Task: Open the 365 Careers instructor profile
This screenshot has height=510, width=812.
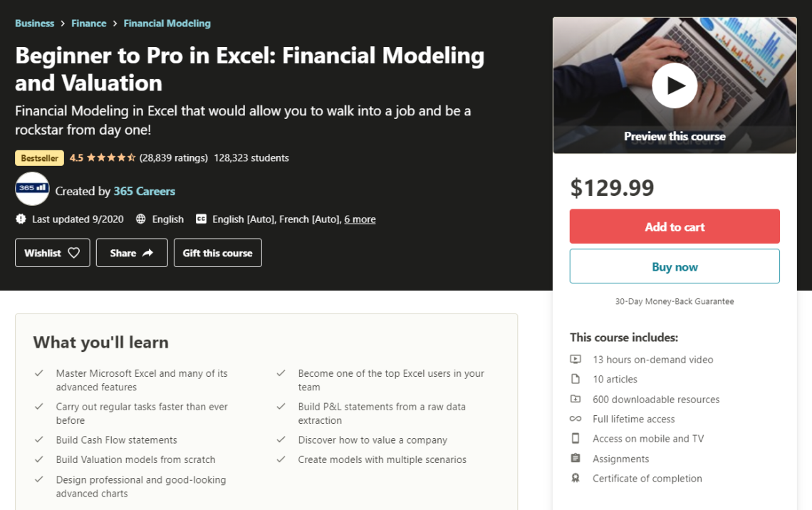Action: pos(143,191)
